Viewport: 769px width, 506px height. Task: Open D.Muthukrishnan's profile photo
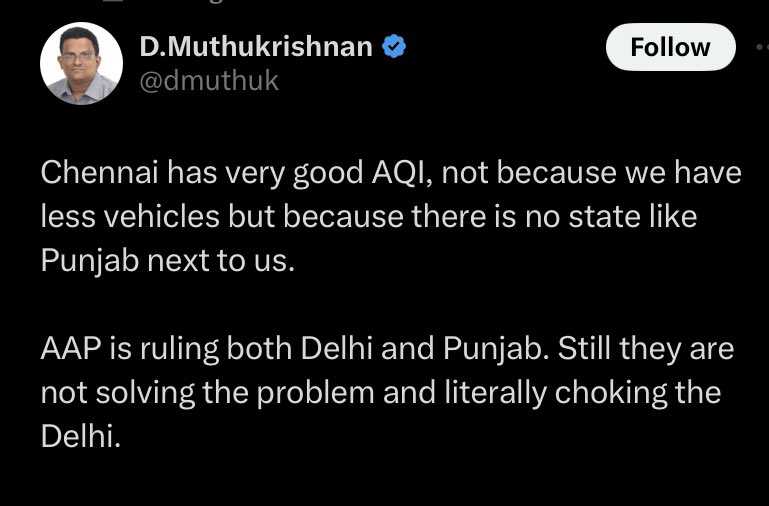tap(81, 63)
